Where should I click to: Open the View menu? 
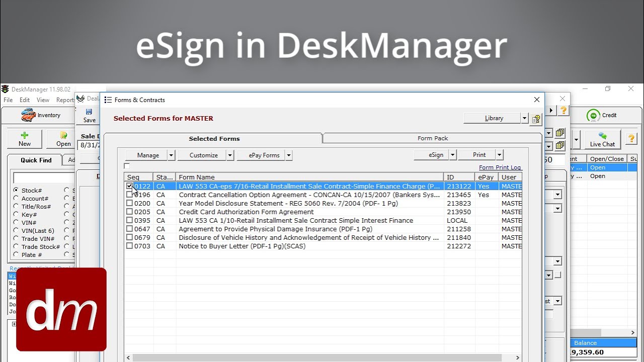point(43,100)
